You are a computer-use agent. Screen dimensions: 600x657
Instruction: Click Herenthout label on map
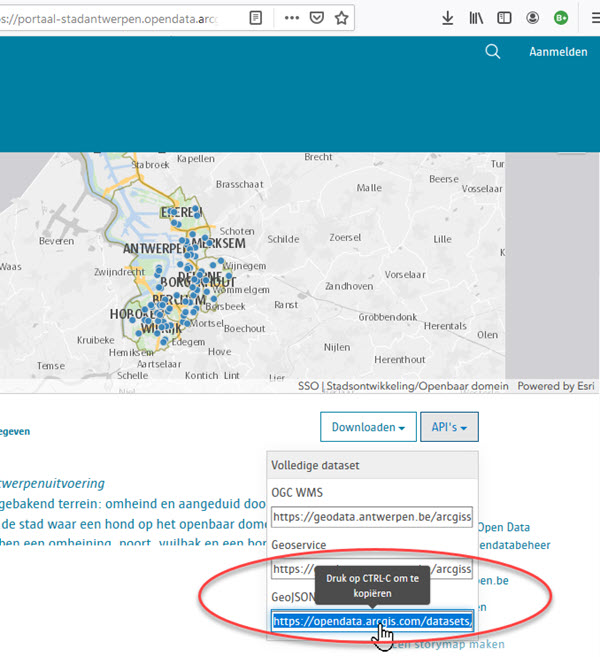coord(400,360)
